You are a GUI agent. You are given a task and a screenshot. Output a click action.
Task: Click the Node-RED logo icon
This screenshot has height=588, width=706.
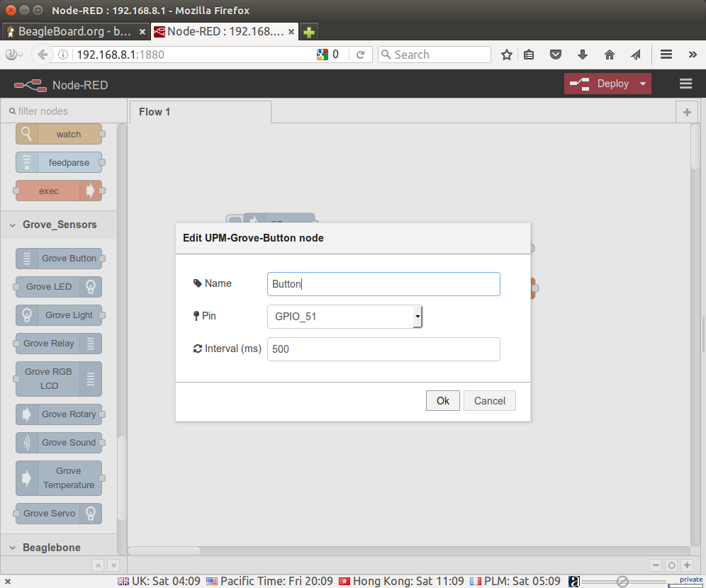(x=30, y=85)
